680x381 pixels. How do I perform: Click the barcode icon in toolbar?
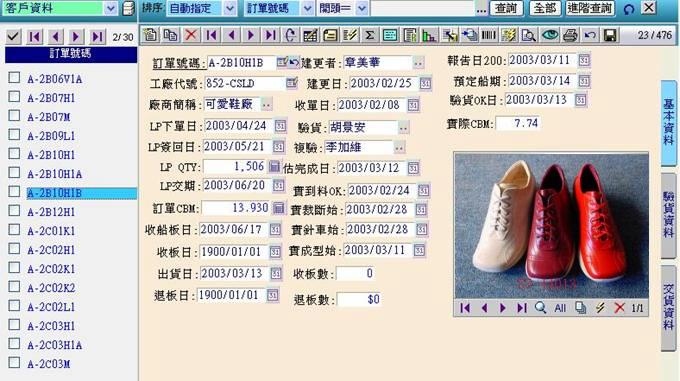pyautogui.click(x=489, y=35)
